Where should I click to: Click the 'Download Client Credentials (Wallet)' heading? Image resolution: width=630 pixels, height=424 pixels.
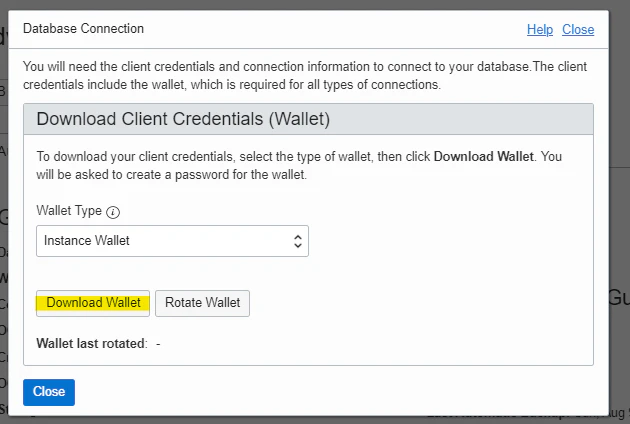click(x=183, y=119)
